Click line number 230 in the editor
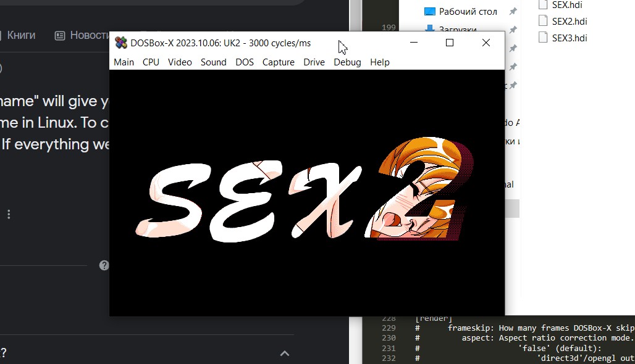Screen dimensions: 635x364 [x=389, y=338]
